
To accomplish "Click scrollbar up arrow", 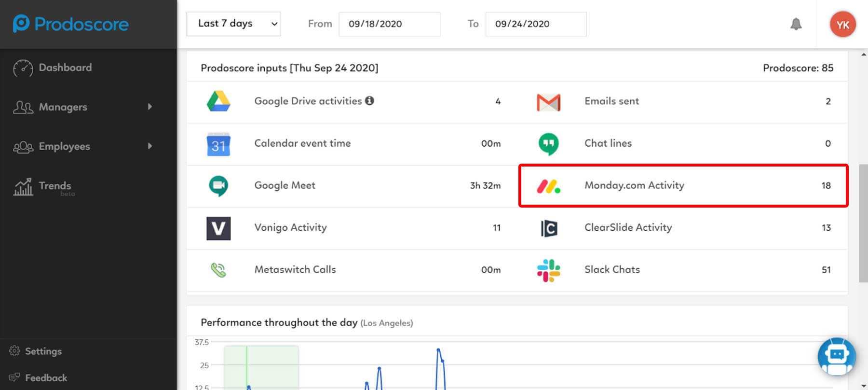I will coord(863,54).
